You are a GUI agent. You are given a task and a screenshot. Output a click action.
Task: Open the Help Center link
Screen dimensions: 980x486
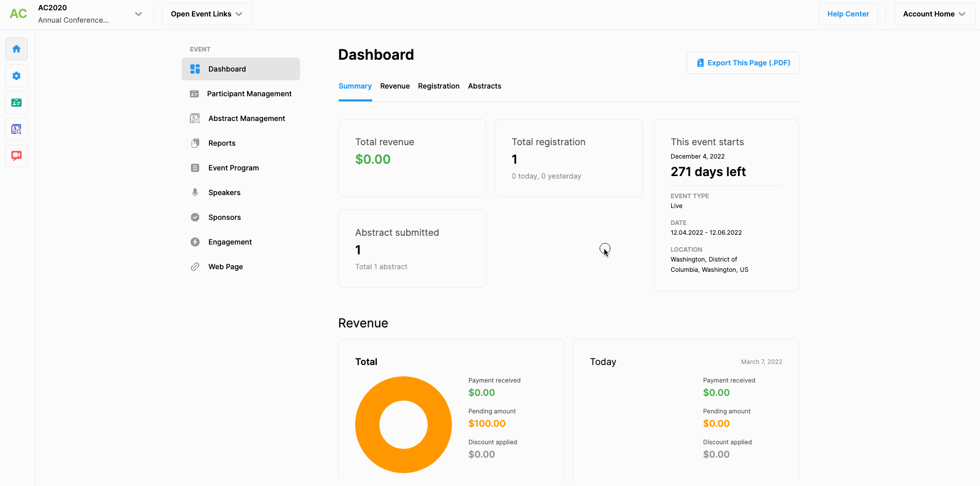pos(848,14)
